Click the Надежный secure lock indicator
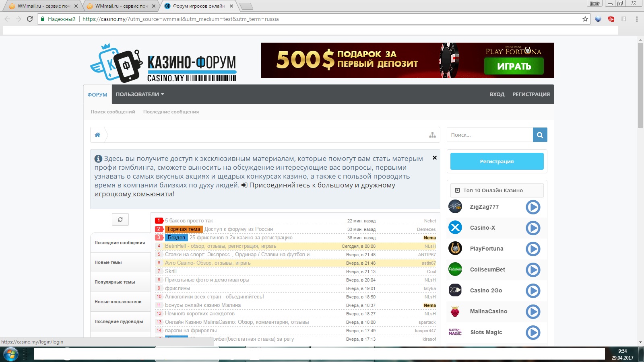The image size is (644, 362). coord(58,19)
